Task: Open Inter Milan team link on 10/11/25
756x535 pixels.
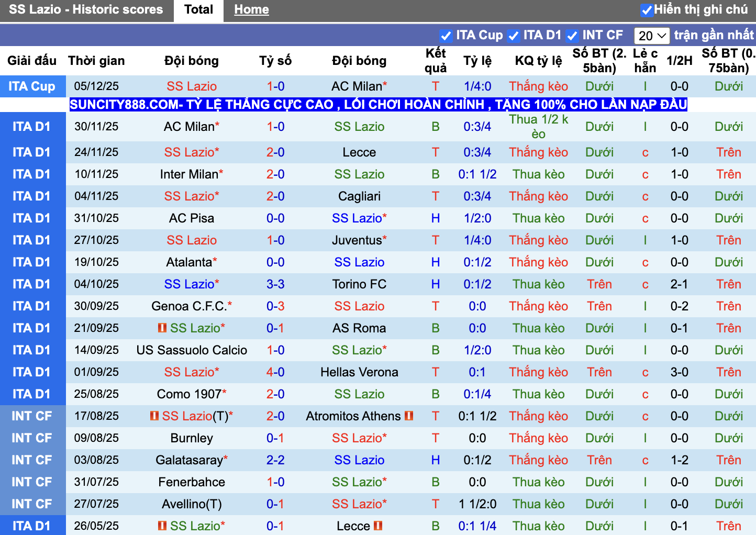Action: click(x=189, y=174)
